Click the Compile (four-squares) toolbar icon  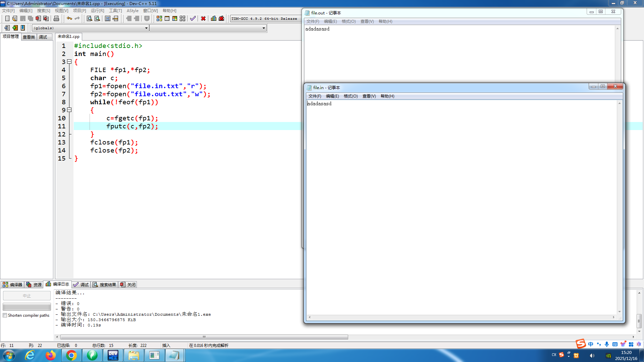point(159,18)
